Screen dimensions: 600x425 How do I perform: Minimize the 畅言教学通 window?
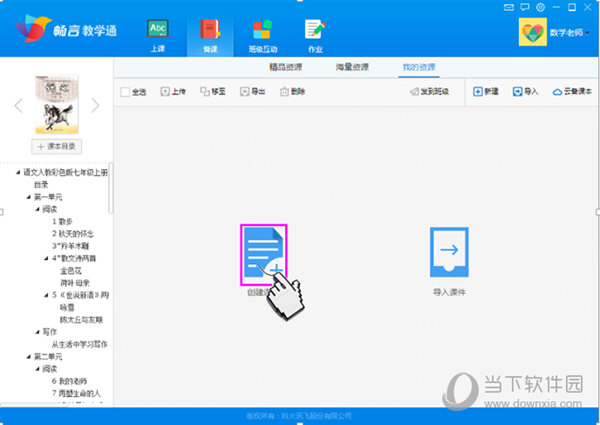coord(556,7)
